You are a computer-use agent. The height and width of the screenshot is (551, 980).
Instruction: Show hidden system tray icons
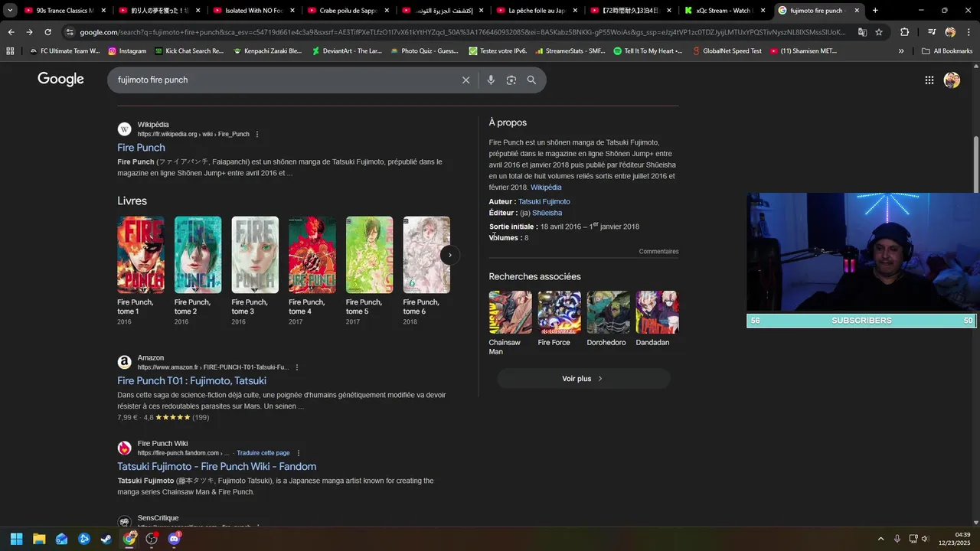880,539
